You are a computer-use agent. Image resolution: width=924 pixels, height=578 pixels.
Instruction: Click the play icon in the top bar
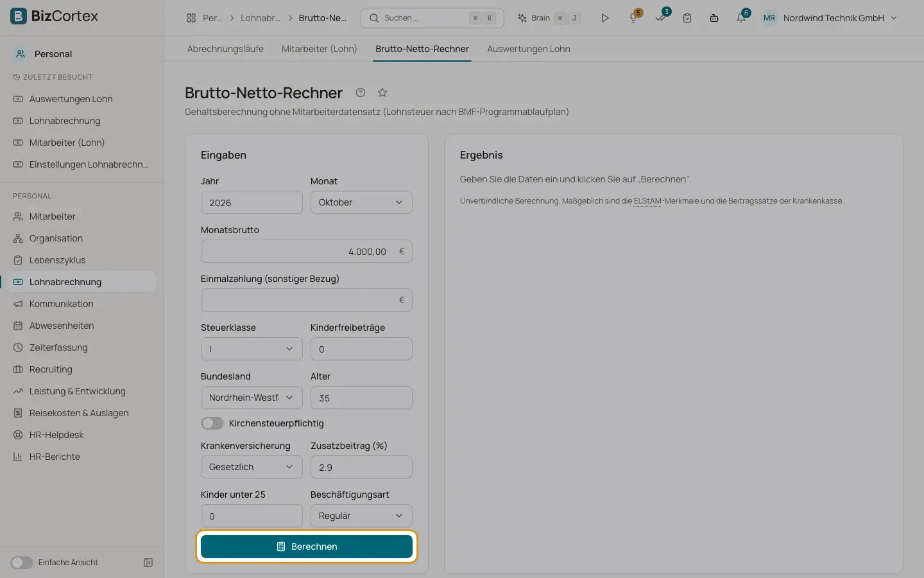(x=604, y=18)
